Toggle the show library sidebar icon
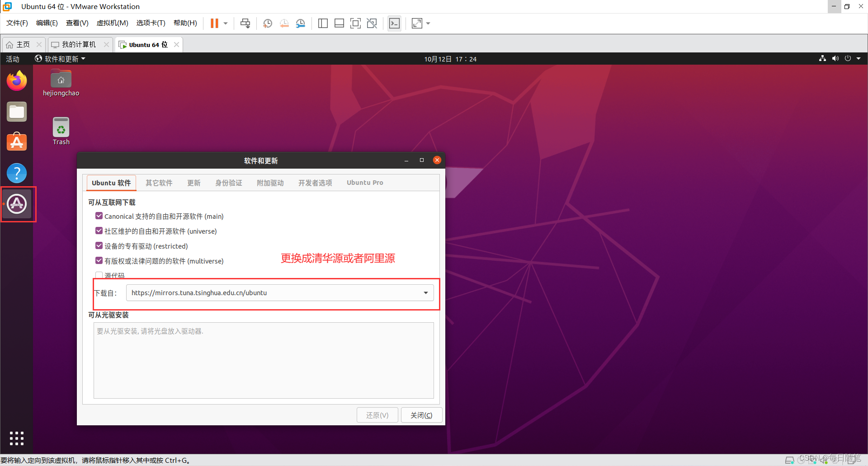The height and width of the screenshot is (466, 868). tap(323, 23)
